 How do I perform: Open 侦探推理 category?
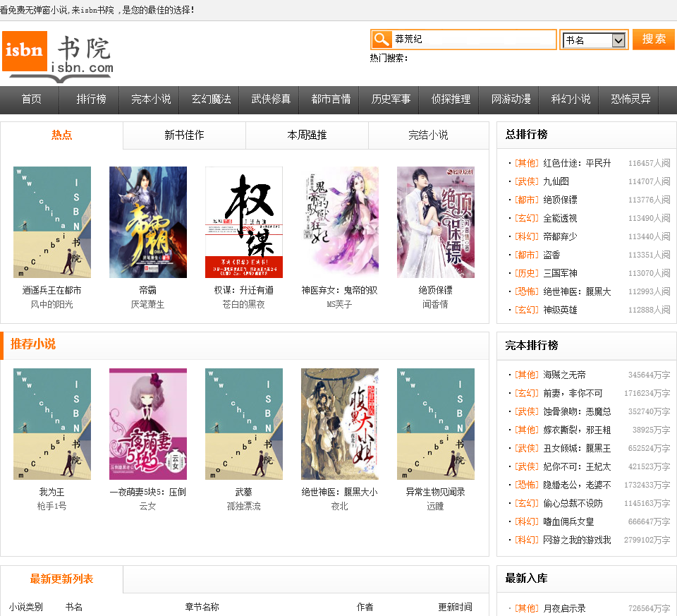point(451,99)
